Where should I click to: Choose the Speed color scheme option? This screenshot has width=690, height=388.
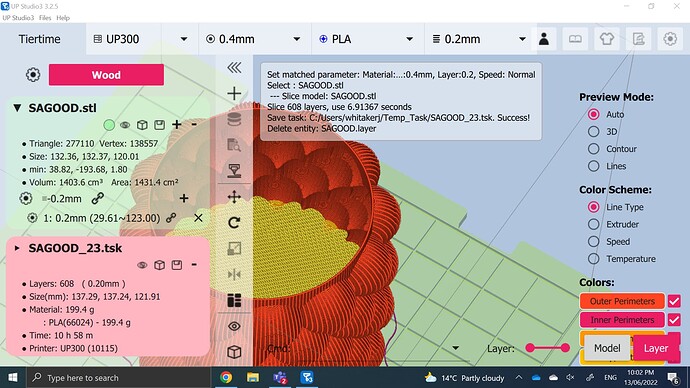594,242
